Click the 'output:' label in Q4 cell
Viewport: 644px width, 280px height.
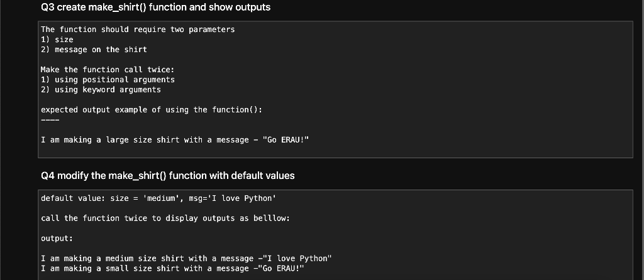tap(57, 239)
